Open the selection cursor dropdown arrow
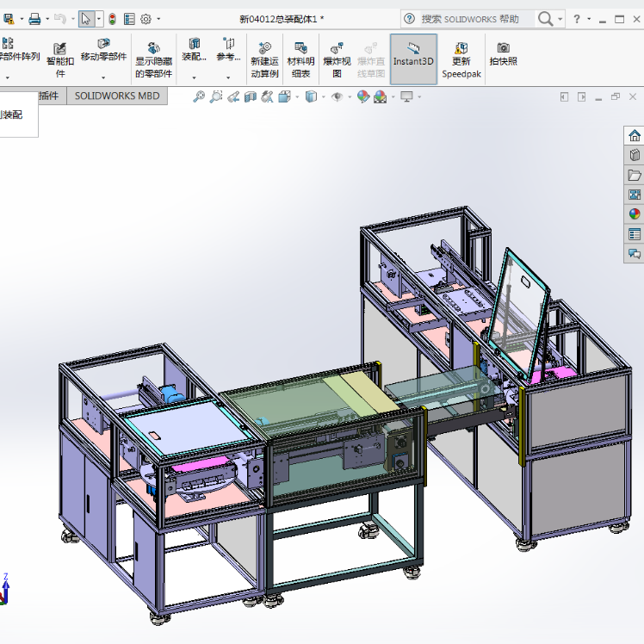Viewport: 644px width, 644px height. tap(98, 19)
